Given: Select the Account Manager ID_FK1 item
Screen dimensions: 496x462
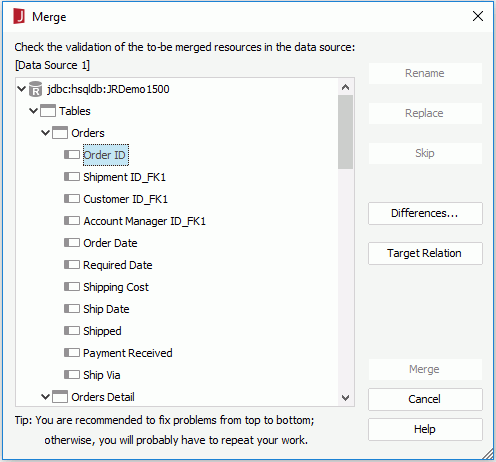Looking at the screenshot, I should [144, 221].
